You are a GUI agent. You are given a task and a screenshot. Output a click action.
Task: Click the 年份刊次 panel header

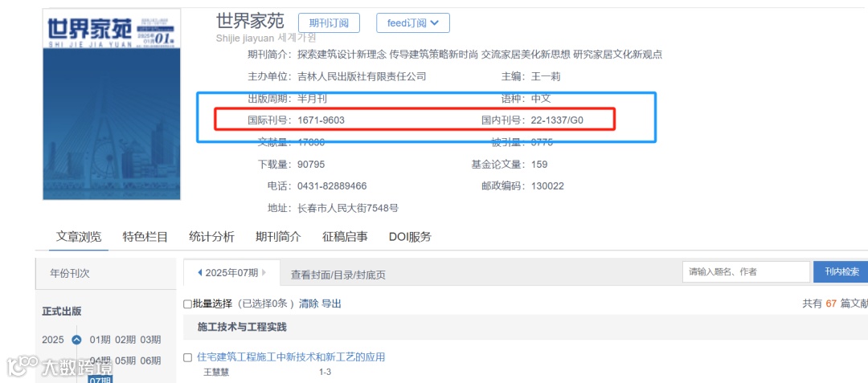pos(105,274)
